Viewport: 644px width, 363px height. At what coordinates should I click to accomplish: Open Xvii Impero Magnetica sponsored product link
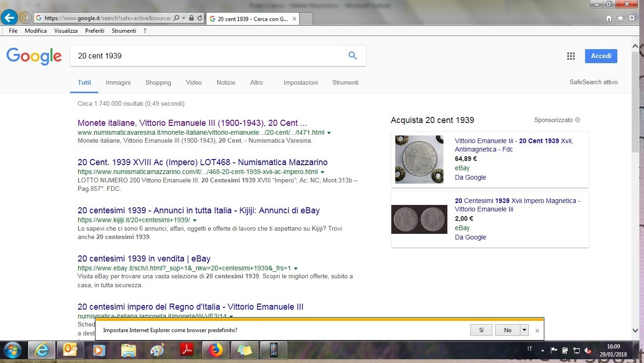517,205
